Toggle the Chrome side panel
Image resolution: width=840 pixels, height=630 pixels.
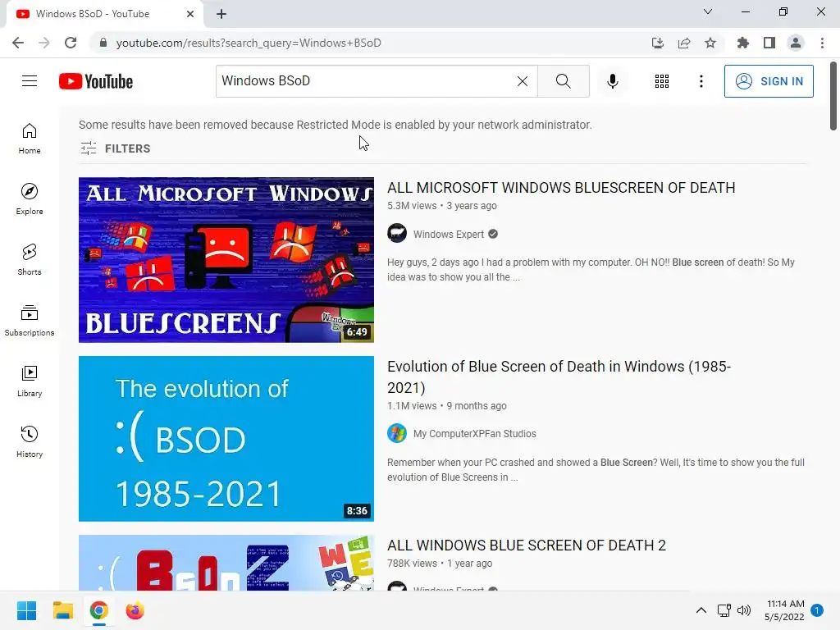click(769, 43)
